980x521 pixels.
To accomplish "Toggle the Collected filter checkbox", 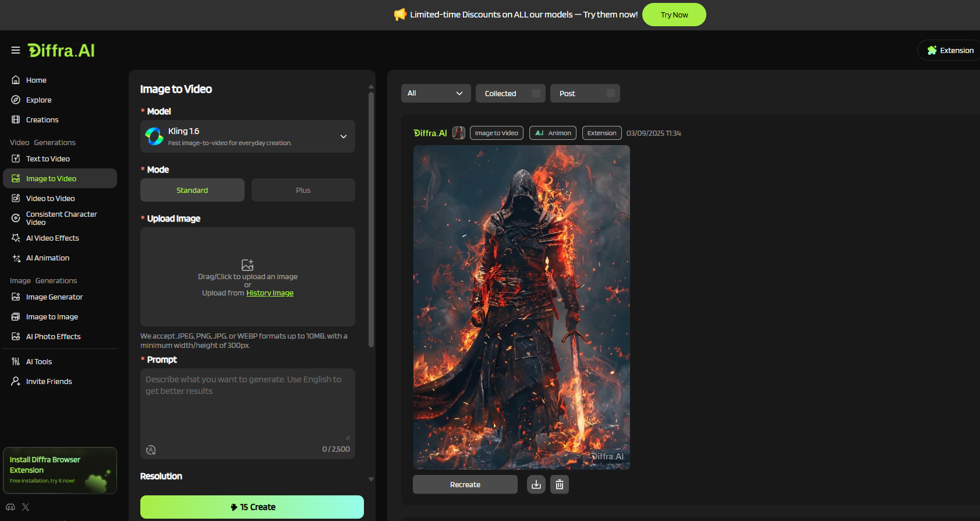I will point(536,93).
